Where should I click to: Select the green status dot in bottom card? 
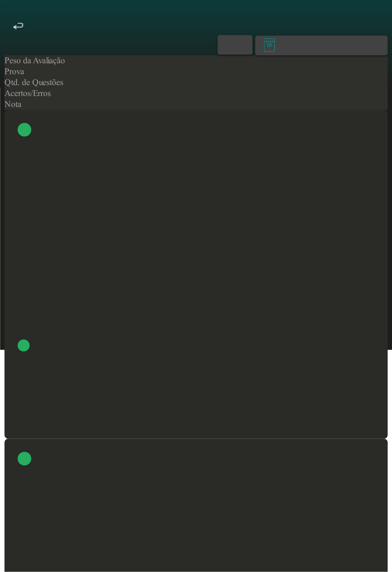point(24,459)
